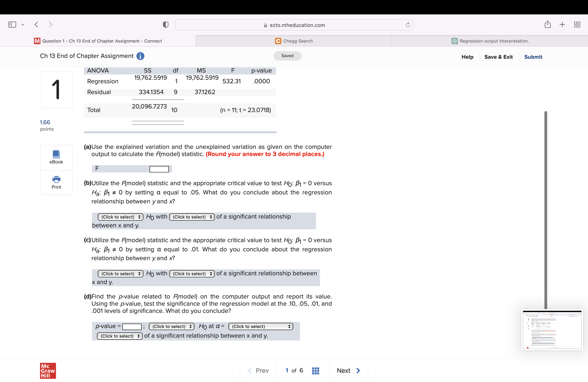Open part (b) first H0 decision dropdown
This screenshot has height=382, width=588.
[120, 217]
